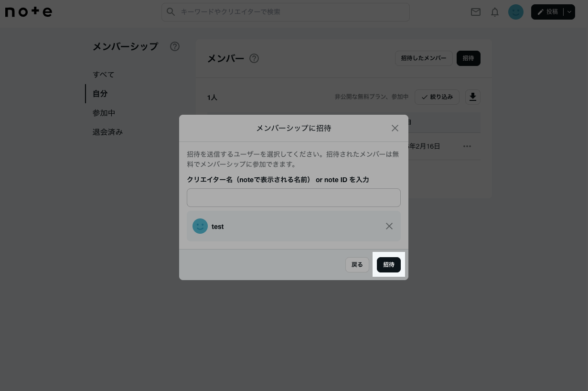Open the three-dot options on the member row
This screenshot has width=588, height=391.
(x=467, y=146)
